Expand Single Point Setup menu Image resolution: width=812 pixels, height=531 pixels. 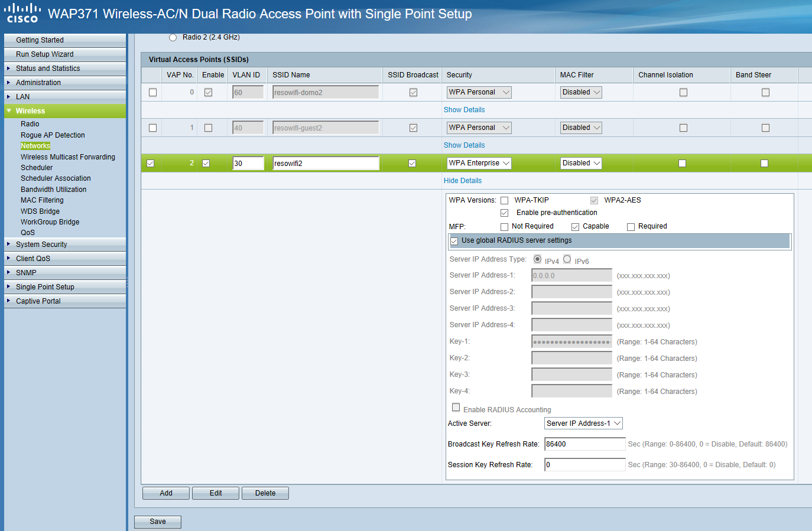tap(65, 287)
